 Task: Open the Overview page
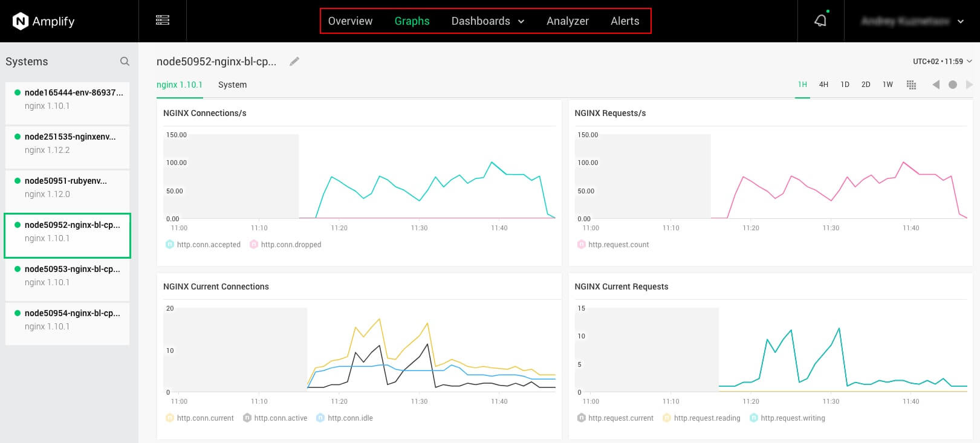[x=350, y=21]
